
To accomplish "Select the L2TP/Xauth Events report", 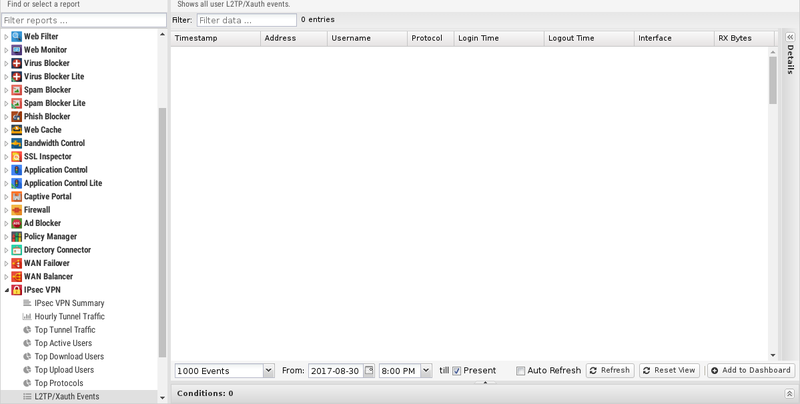I will click(67, 396).
